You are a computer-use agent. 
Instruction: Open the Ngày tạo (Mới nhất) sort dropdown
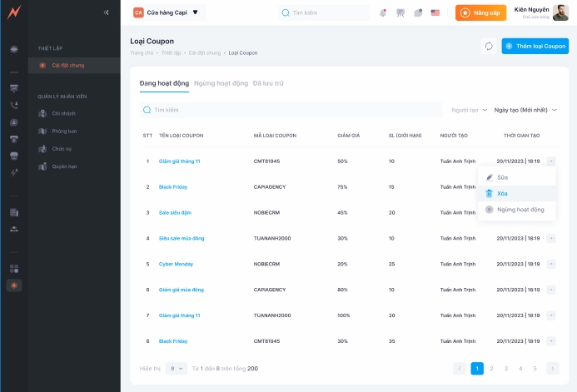(x=525, y=110)
